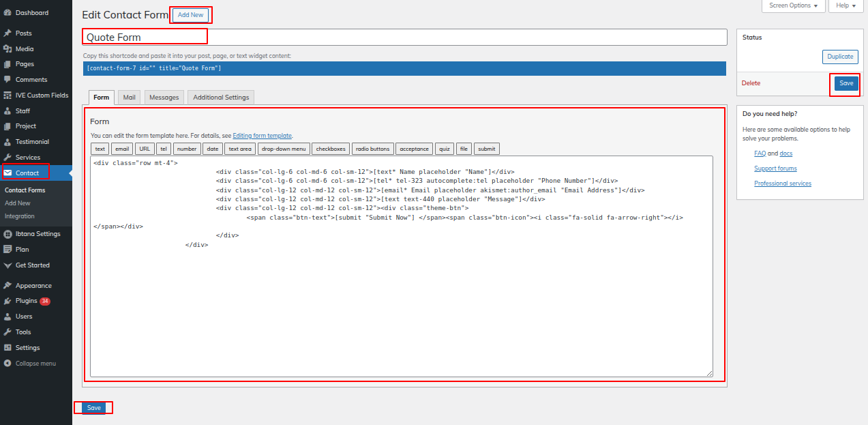Image resolution: width=868 pixels, height=425 pixels.
Task: Insert a radio buttons form tag
Action: tap(373, 149)
